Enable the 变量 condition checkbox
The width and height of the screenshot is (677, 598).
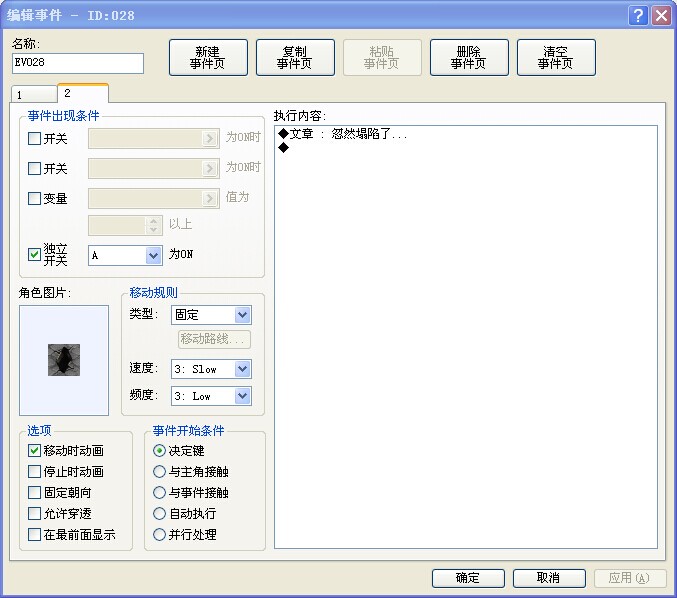pos(34,198)
